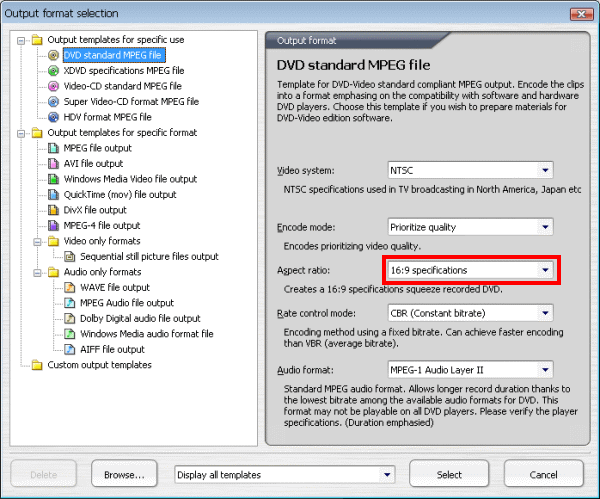Open the Display all templates dropdown
Screen dimensions: 600x499
pyautogui.click(x=387, y=475)
